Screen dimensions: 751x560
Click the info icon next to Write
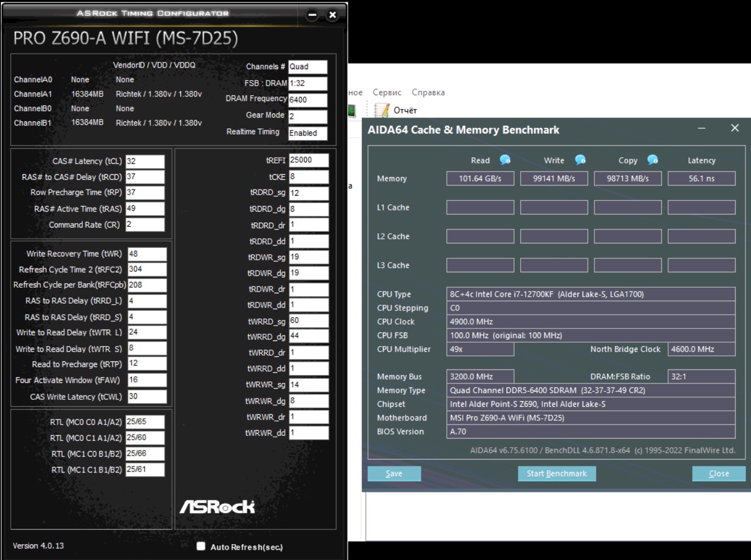(x=580, y=160)
